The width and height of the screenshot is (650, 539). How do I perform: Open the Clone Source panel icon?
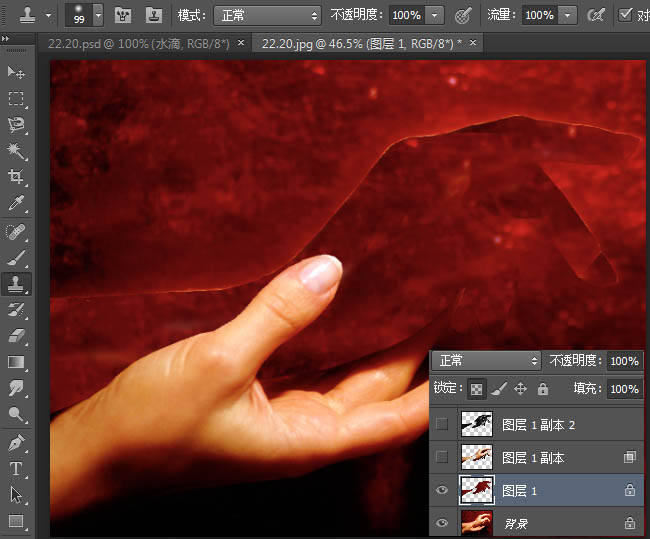154,15
